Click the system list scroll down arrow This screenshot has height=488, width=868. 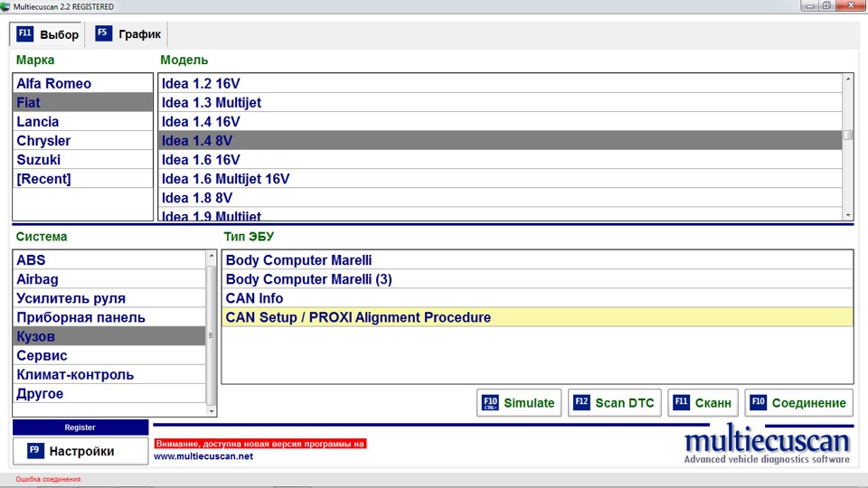[x=211, y=411]
